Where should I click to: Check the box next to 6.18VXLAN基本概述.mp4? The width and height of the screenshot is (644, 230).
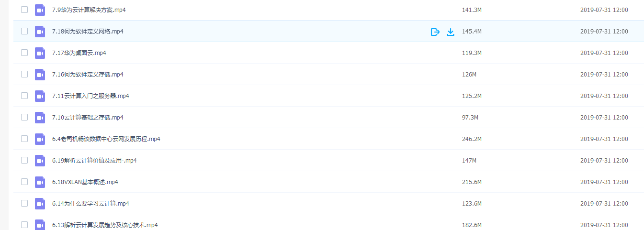tap(24, 182)
